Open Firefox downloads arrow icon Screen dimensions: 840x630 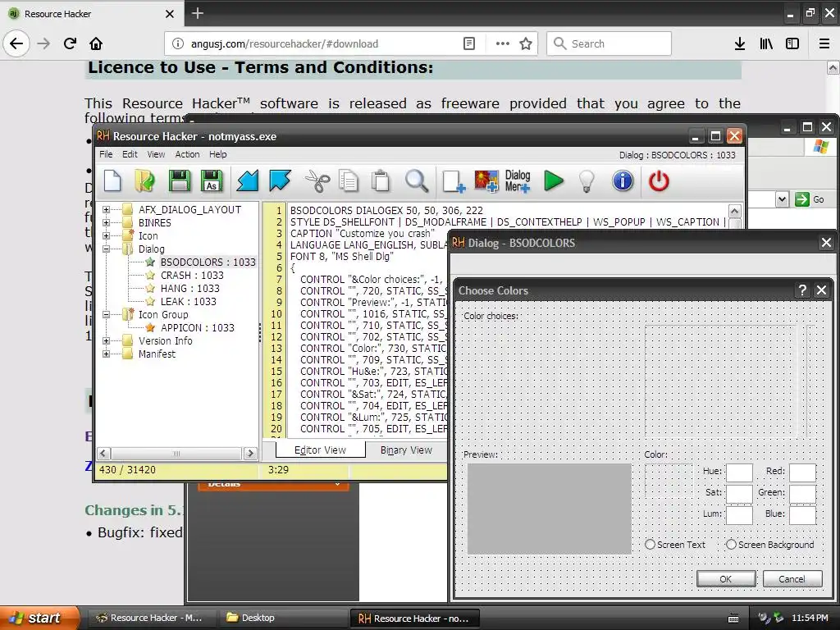(740, 43)
